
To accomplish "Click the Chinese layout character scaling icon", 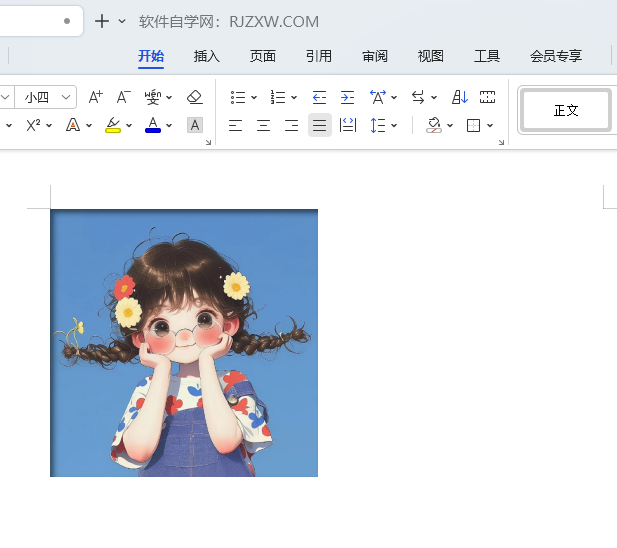I will pyautogui.click(x=378, y=97).
